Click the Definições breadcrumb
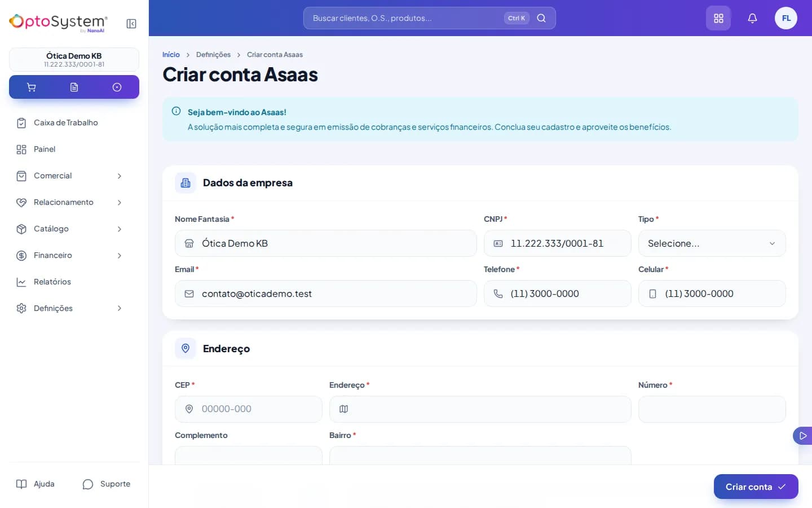 [x=213, y=55]
